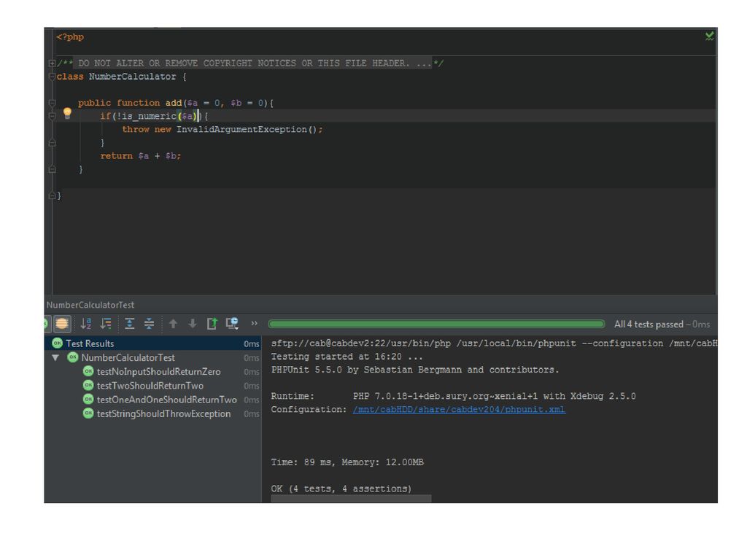
Task: Go to next failed test arrow
Action: (193, 324)
